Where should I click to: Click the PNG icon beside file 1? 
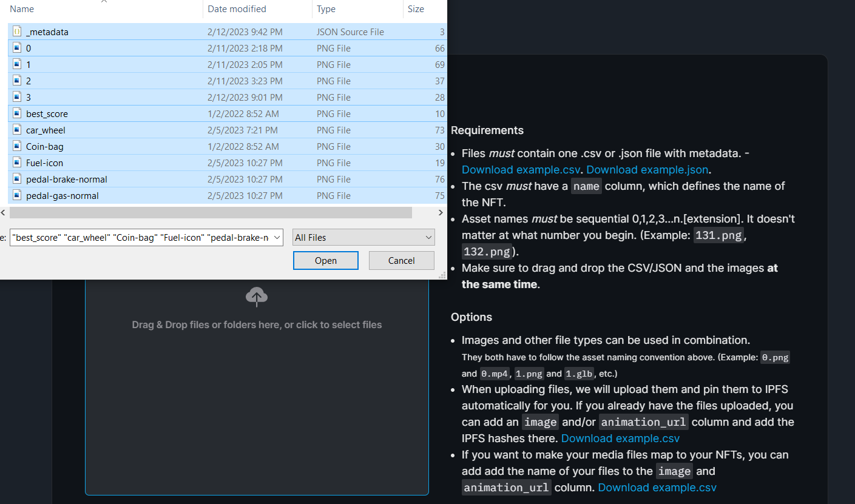17,64
